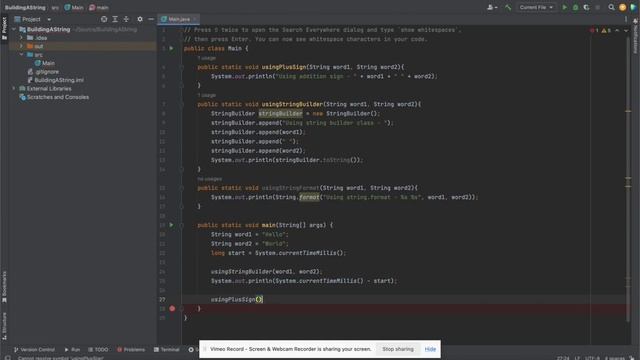Expand the .idea folder
The width and height of the screenshot is (640, 360).
tap(22, 38)
